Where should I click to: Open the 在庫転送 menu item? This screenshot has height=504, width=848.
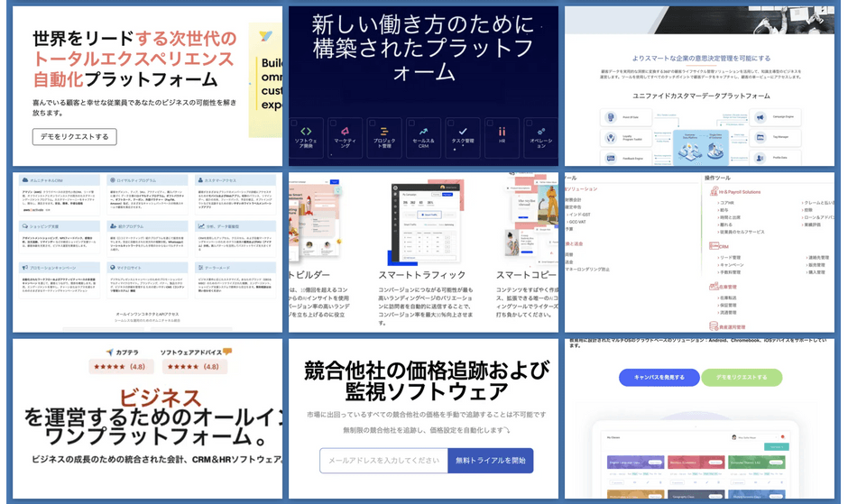[727, 298]
